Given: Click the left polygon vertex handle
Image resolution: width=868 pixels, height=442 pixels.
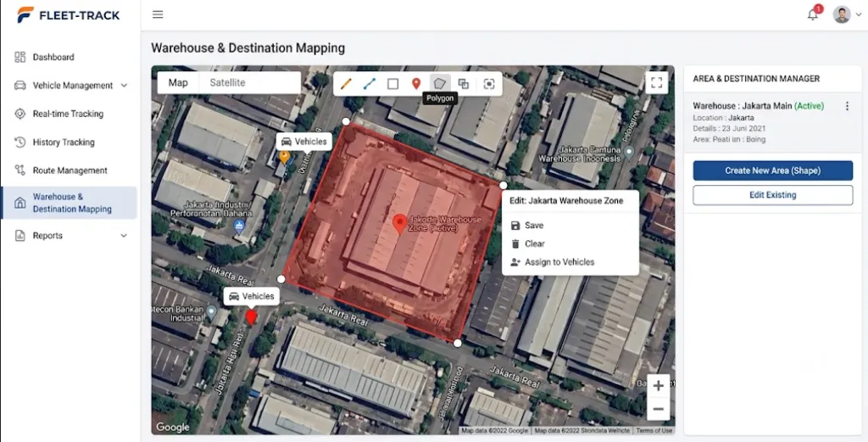Looking at the screenshot, I should [x=281, y=279].
